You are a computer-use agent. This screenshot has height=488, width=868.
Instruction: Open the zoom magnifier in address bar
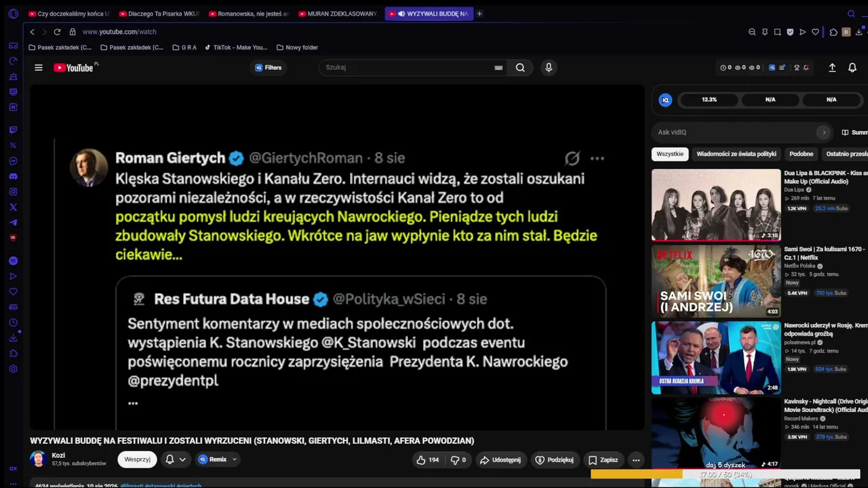752,32
